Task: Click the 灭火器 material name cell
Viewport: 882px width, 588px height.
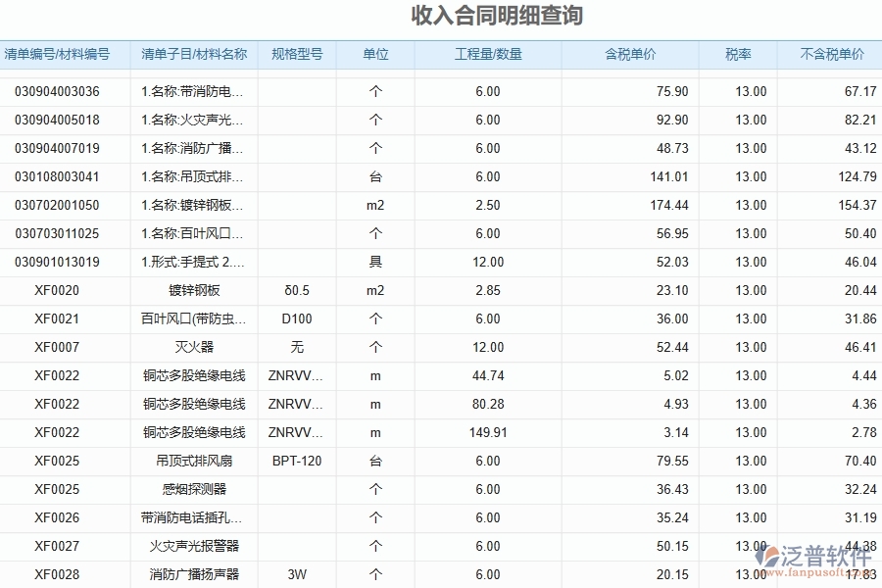Action: click(192, 347)
